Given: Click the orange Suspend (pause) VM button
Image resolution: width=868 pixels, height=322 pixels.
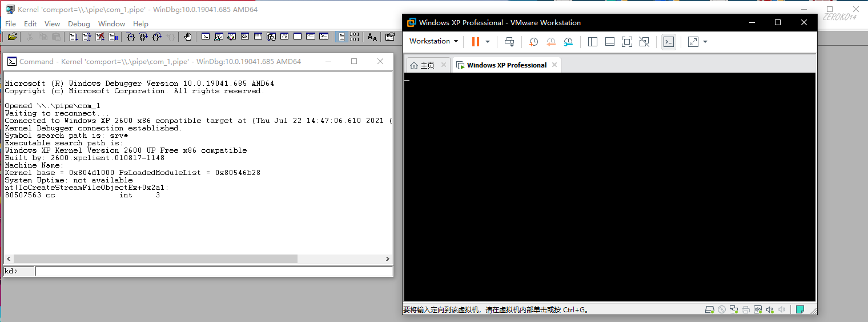Looking at the screenshot, I should coord(475,42).
